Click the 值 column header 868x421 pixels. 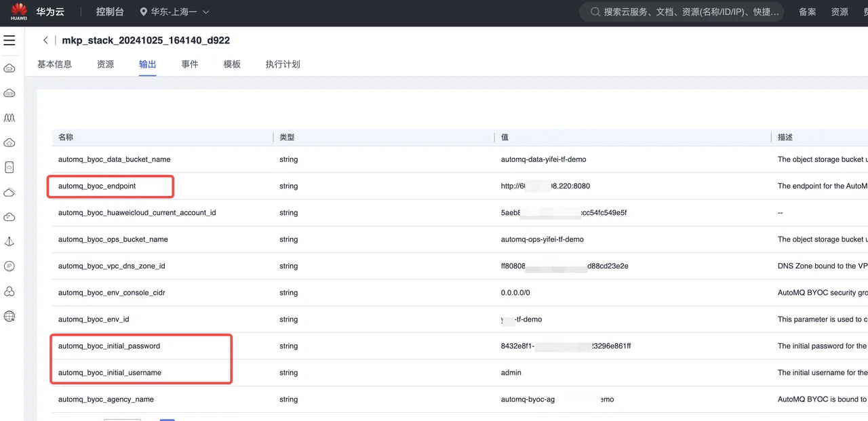[505, 137]
